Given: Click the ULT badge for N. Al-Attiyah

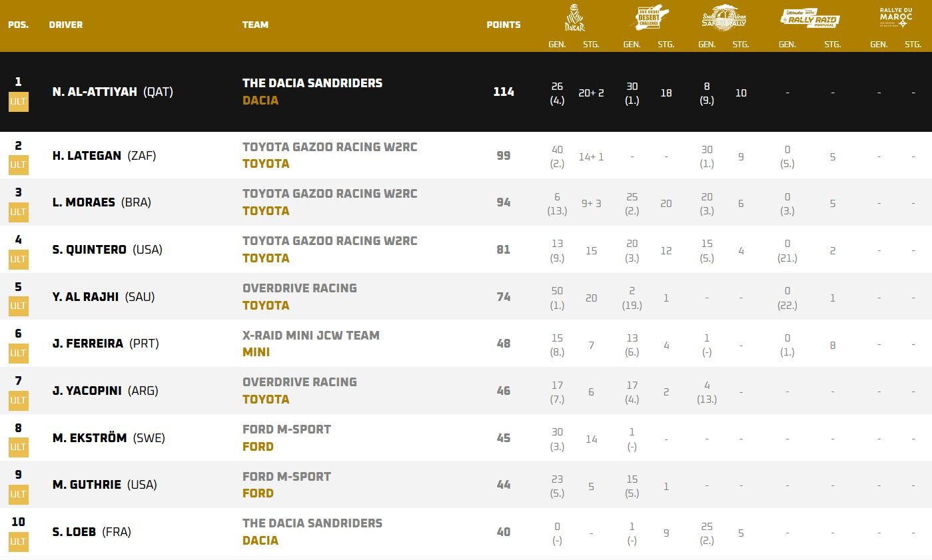Looking at the screenshot, I should pyautogui.click(x=19, y=103).
